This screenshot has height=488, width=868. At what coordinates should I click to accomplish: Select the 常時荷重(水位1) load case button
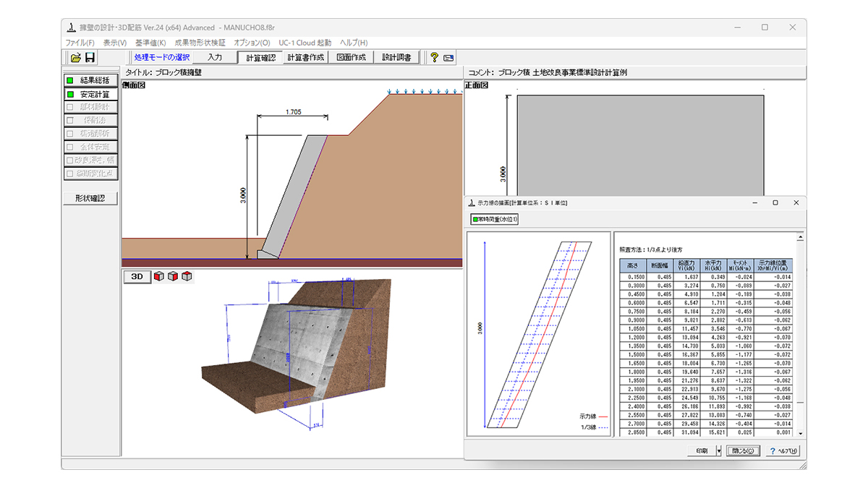(494, 219)
